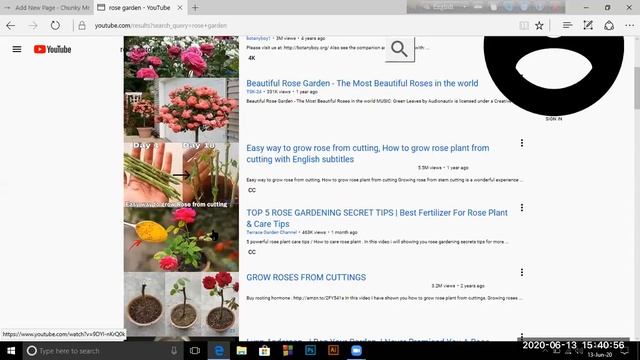Viewport: 640px width, 360px height.
Task: Go to the YouTube home logo
Action: pos(52,49)
